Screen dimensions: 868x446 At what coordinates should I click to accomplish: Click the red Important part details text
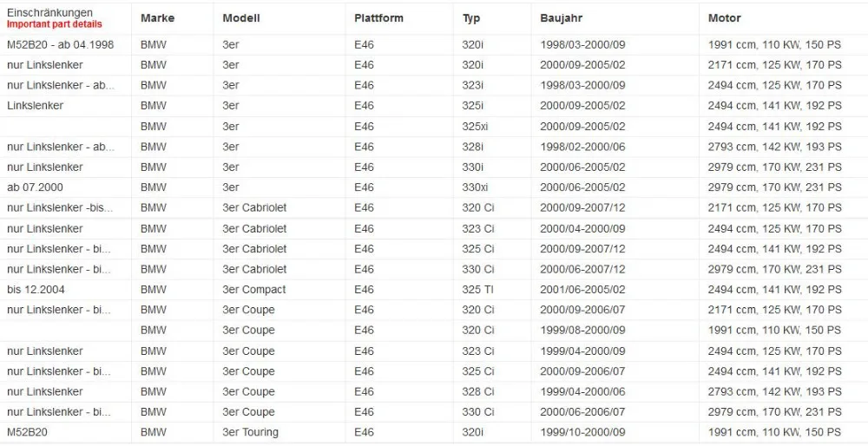pyautogui.click(x=54, y=24)
